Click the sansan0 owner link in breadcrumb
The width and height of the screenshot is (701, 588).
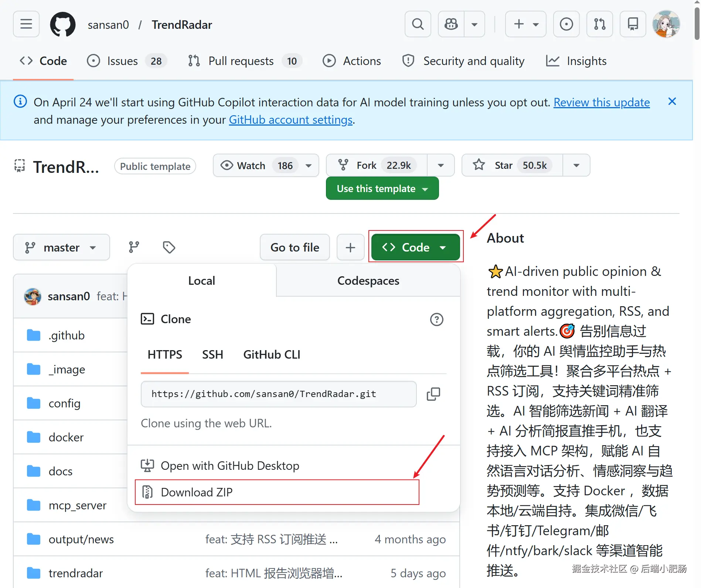click(108, 25)
